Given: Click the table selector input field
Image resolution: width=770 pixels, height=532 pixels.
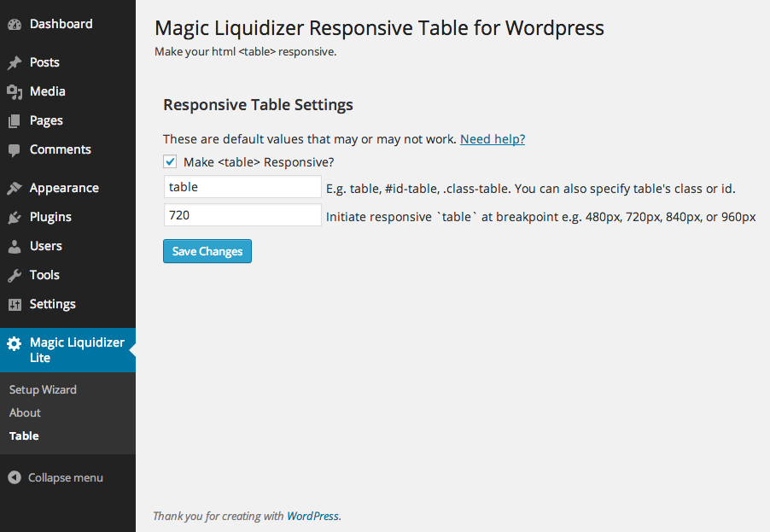Looking at the screenshot, I should [242, 187].
